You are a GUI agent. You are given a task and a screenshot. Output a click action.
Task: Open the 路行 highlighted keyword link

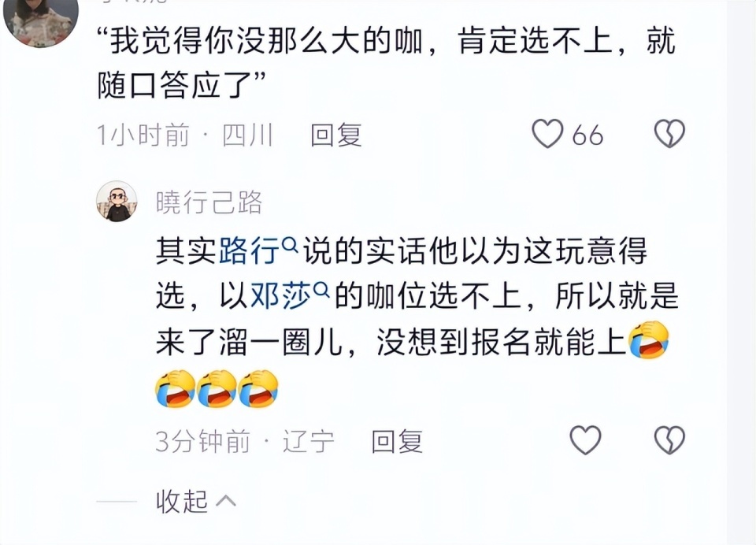(x=250, y=250)
